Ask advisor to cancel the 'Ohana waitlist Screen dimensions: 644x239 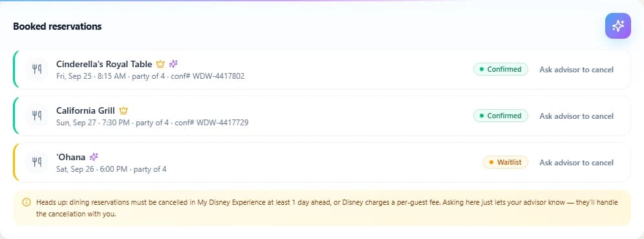(576, 162)
